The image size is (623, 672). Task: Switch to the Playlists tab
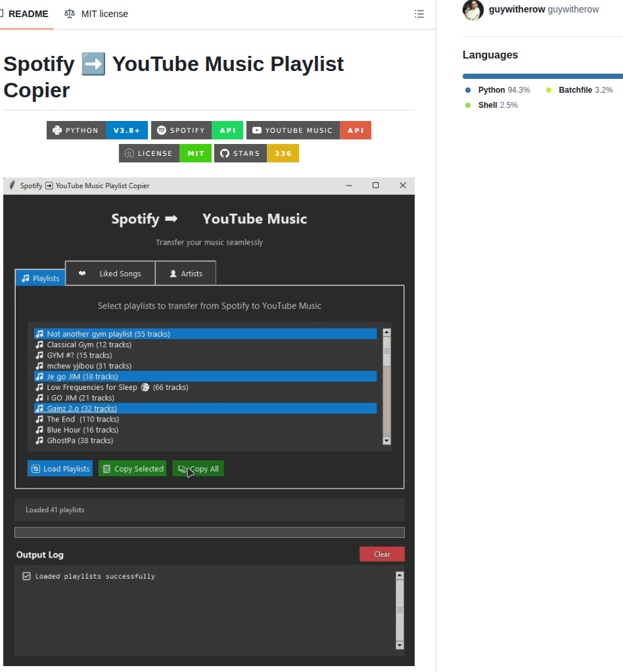[x=40, y=278]
